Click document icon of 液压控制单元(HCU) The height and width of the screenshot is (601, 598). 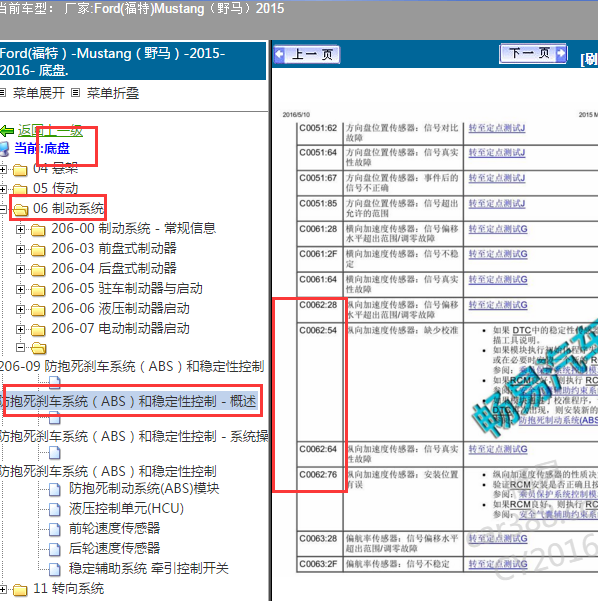(x=55, y=509)
